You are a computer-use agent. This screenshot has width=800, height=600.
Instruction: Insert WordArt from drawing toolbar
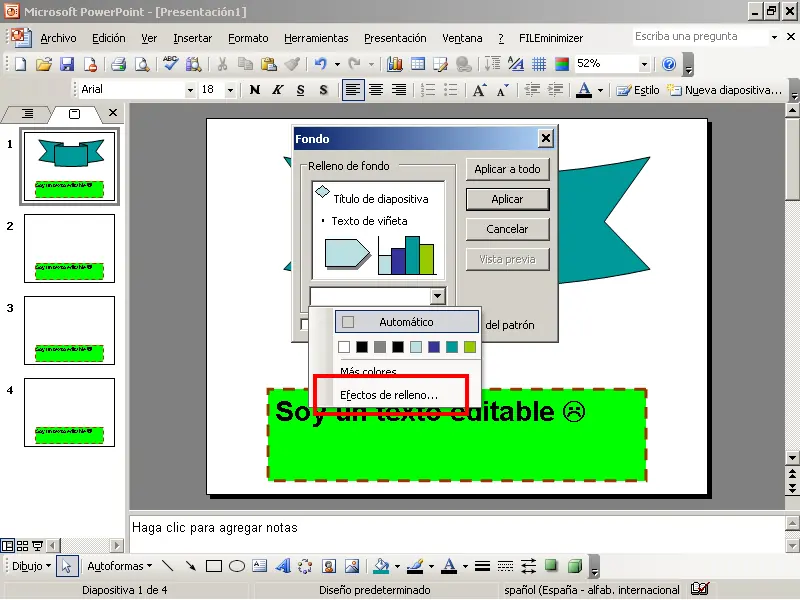283,566
